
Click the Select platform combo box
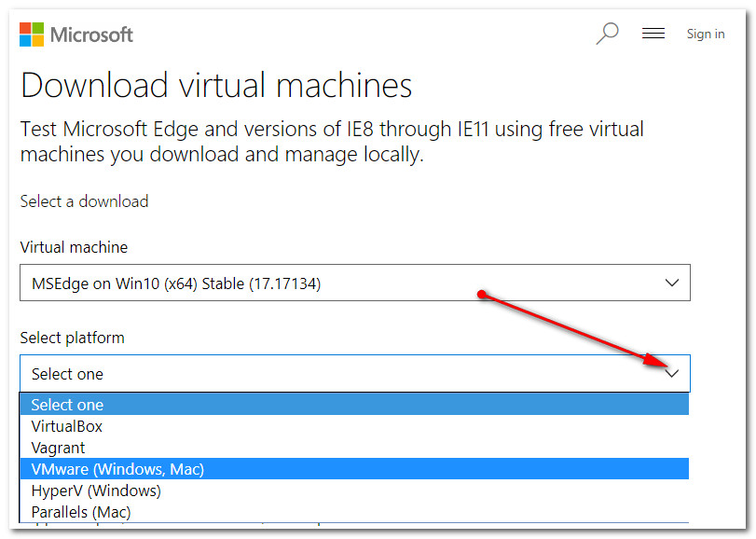point(355,374)
